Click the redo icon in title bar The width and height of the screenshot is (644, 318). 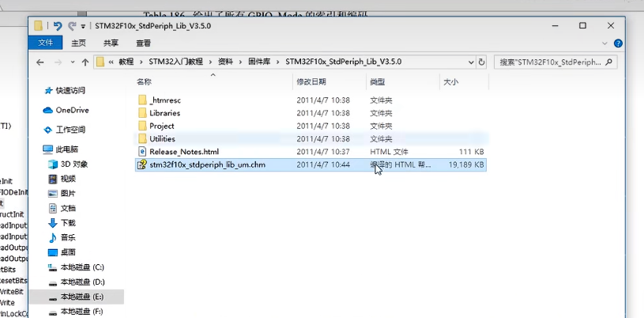72,25
